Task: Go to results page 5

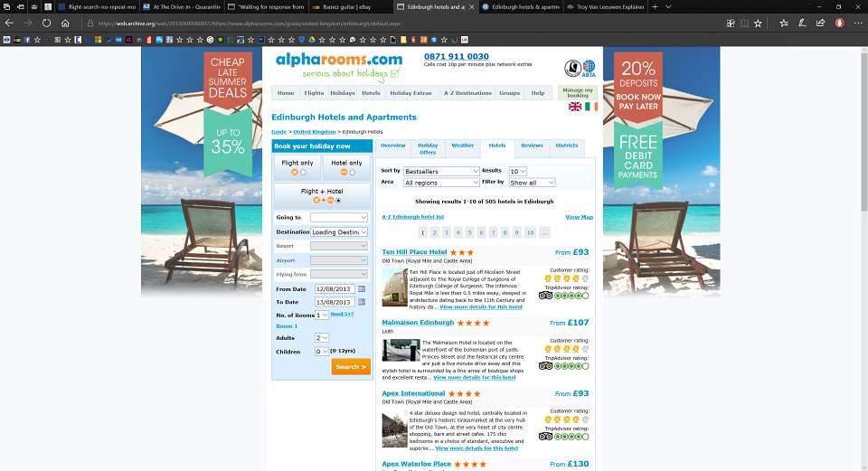Action: click(469, 232)
